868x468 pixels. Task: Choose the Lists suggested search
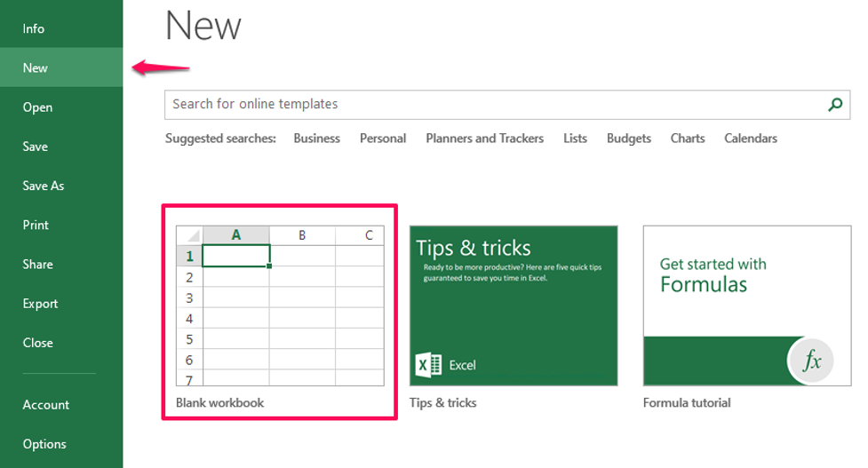[575, 139]
